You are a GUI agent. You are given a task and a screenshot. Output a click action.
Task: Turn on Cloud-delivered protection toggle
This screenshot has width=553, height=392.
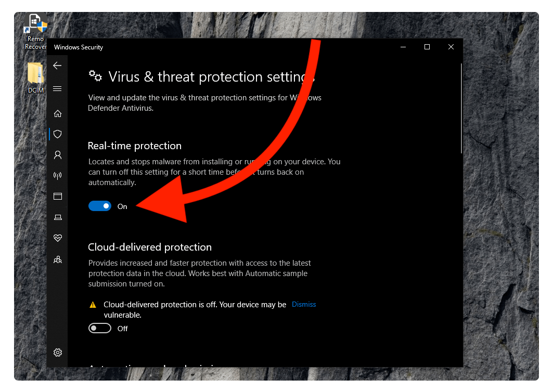(x=100, y=328)
